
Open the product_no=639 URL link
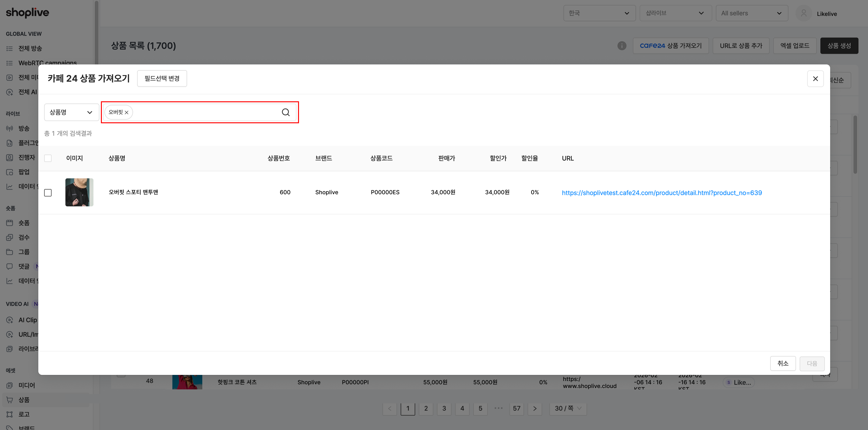662,193
